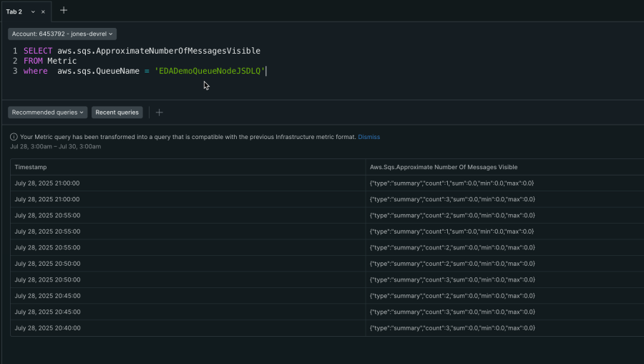Expand the Tab 2 options chevron
644x364 pixels.
(33, 12)
